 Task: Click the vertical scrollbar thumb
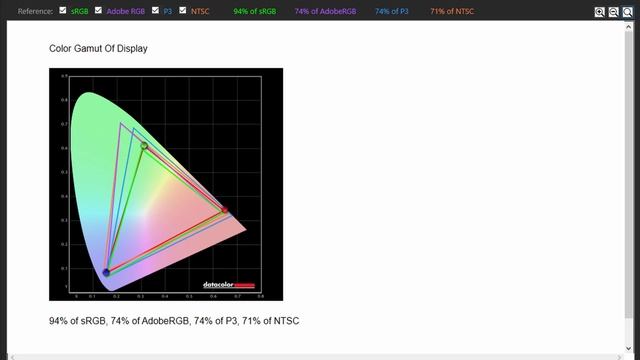pyautogui.click(x=629, y=175)
